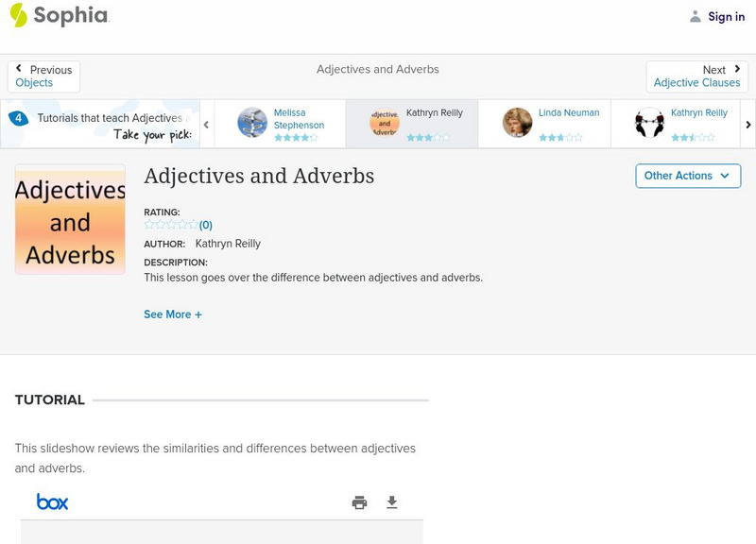Expand See More description
The image size is (756, 544).
pos(173,314)
